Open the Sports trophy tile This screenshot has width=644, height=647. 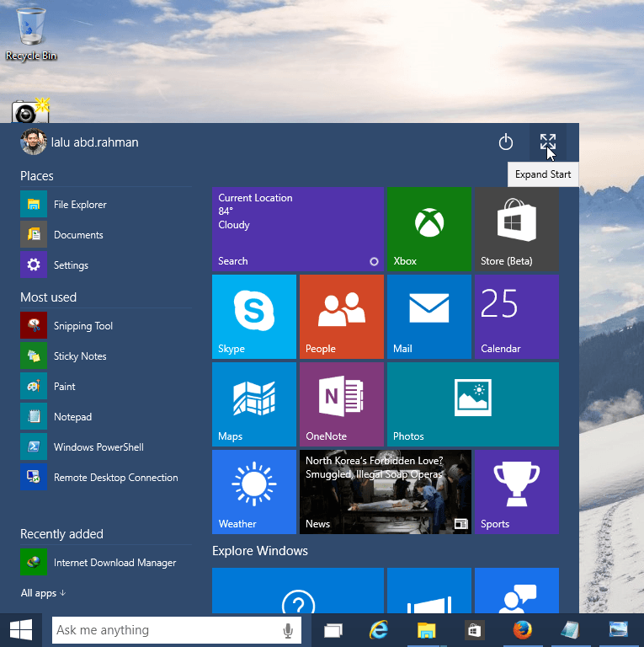517,492
